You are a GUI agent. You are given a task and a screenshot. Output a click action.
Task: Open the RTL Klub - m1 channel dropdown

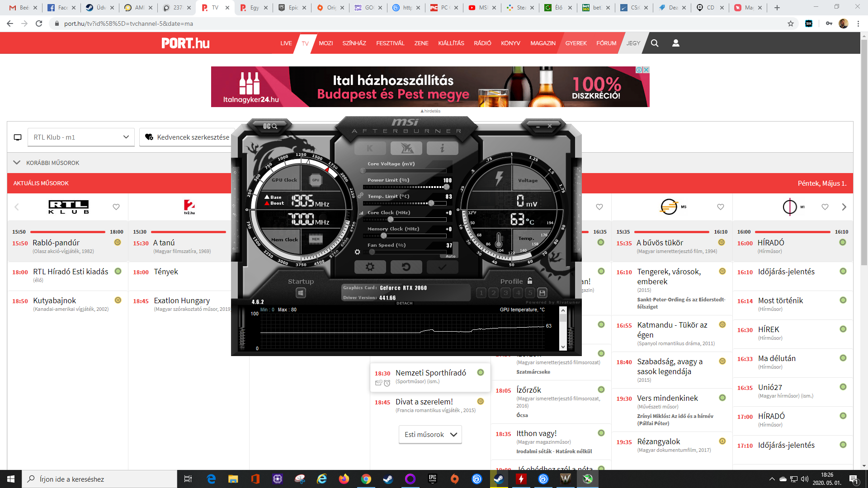[81, 137]
